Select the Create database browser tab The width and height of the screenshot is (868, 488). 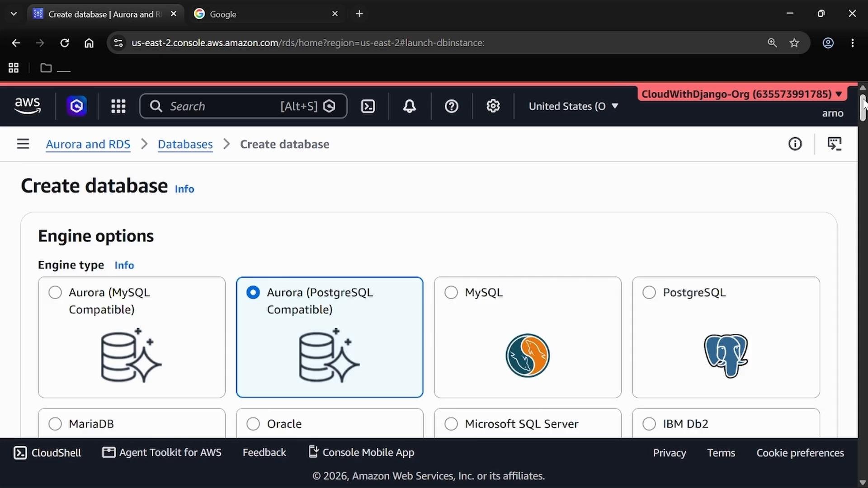(x=106, y=14)
